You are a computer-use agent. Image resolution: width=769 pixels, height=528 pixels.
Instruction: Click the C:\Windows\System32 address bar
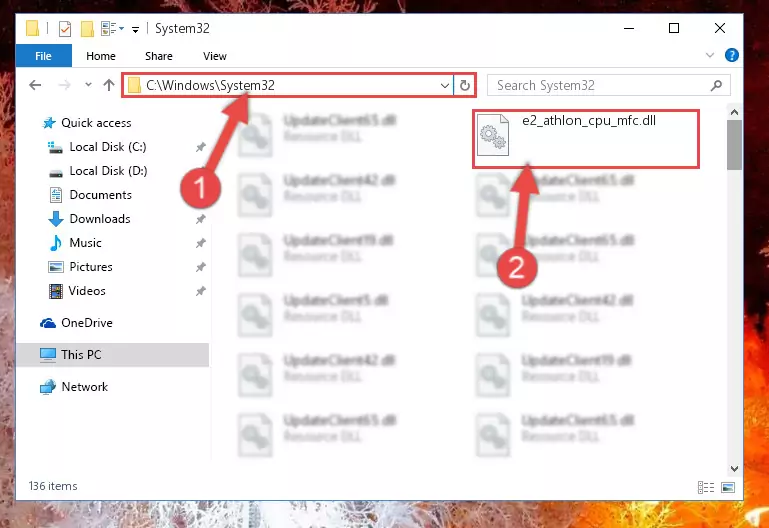pyautogui.click(x=287, y=85)
